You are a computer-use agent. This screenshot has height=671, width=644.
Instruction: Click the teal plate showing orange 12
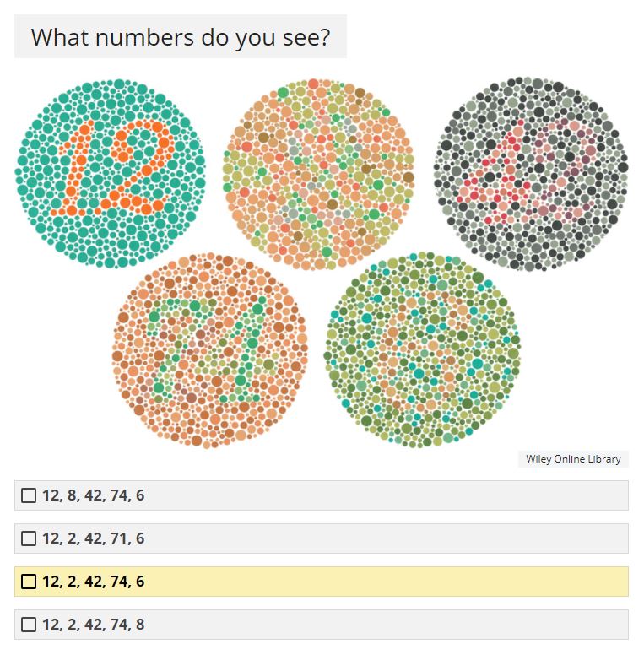pos(111,173)
